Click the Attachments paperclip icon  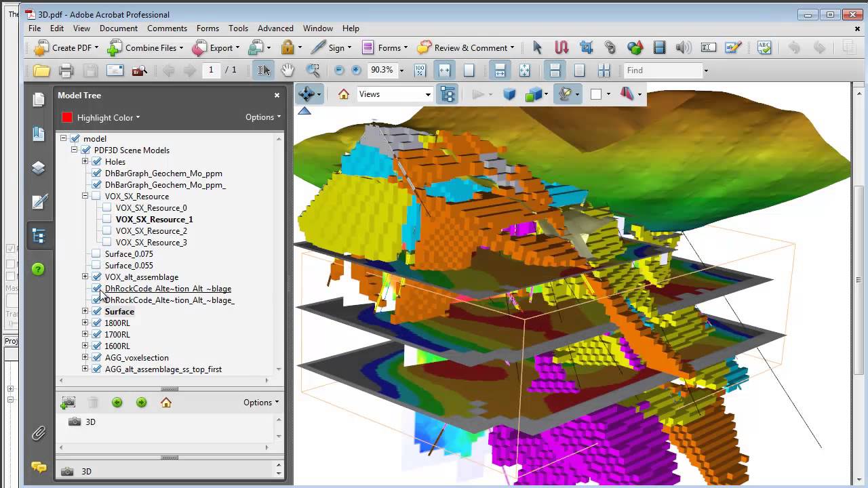39,433
